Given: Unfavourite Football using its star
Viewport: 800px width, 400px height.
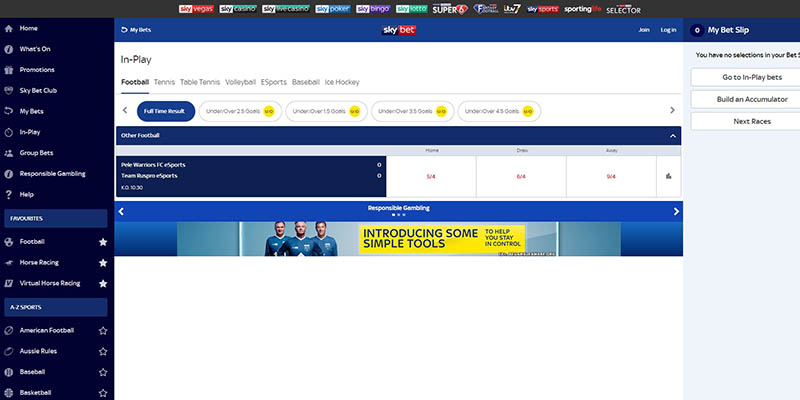Looking at the screenshot, I should [103, 242].
